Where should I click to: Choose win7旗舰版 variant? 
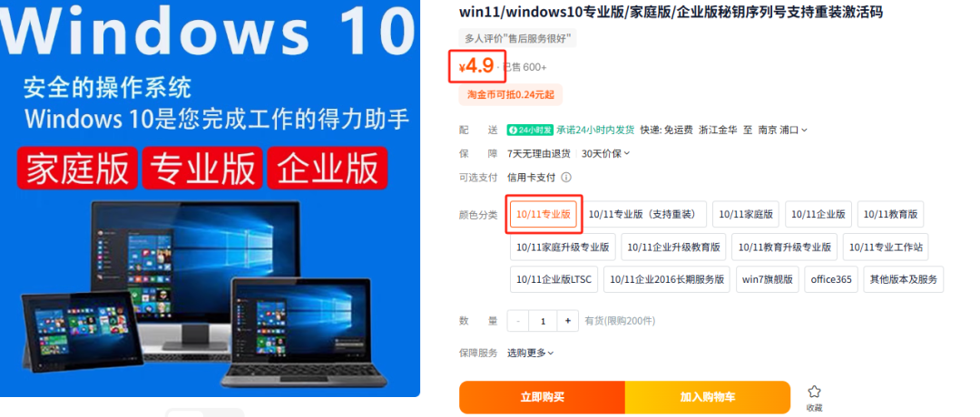click(768, 279)
